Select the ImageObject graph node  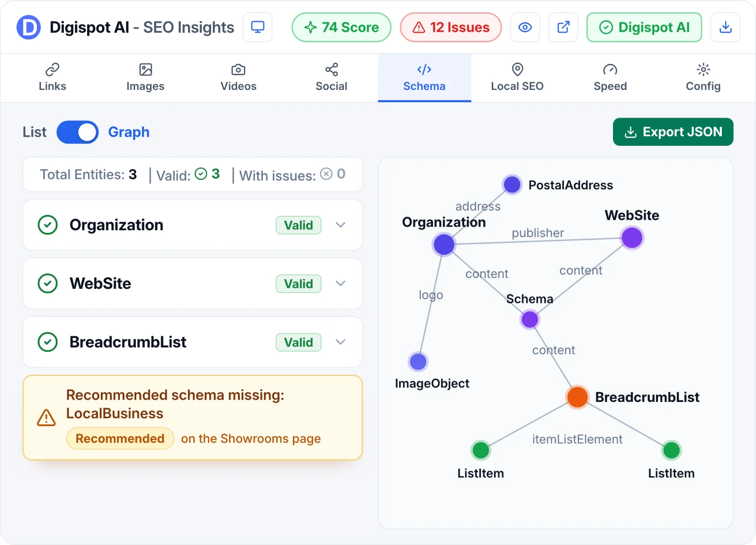[418, 362]
